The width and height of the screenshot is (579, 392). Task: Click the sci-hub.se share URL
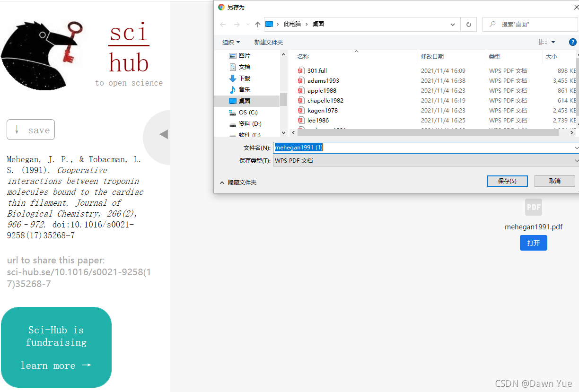tap(79, 278)
